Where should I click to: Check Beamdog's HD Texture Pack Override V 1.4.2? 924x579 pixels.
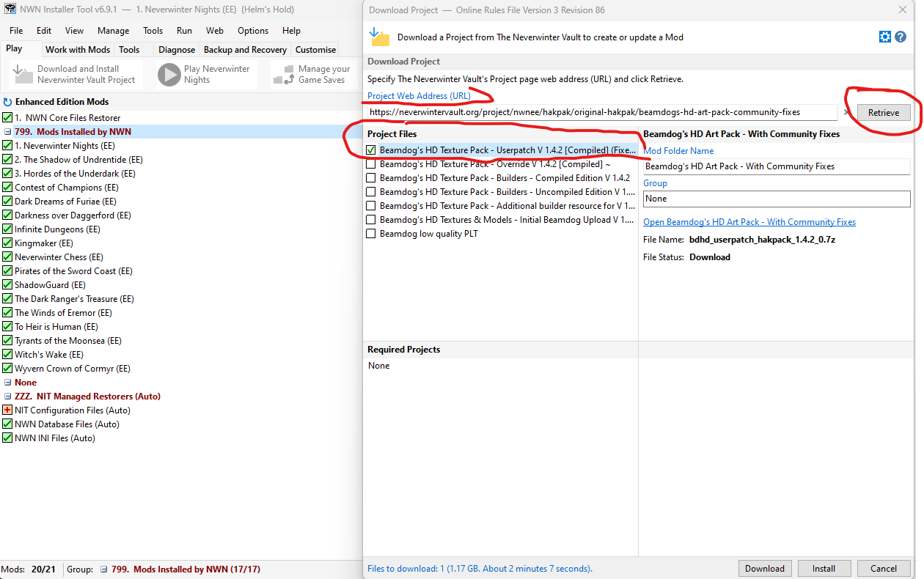[371, 164]
